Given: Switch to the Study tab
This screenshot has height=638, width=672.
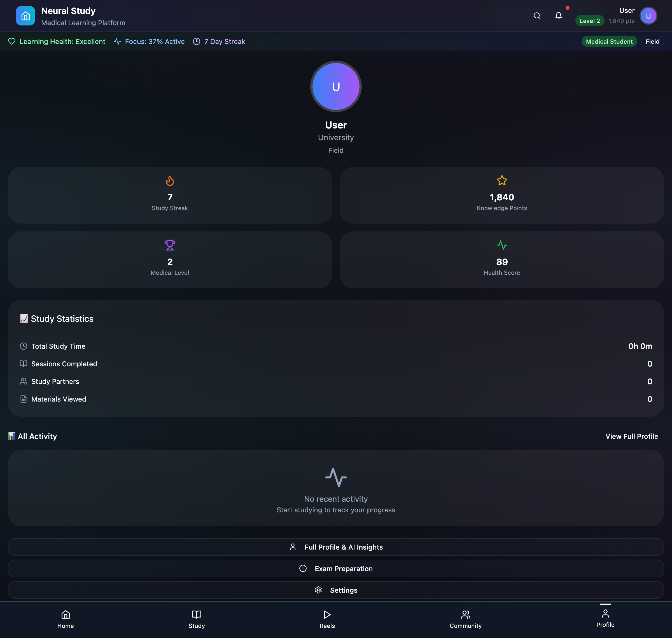Looking at the screenshot, I should click(x=196, y=619).
